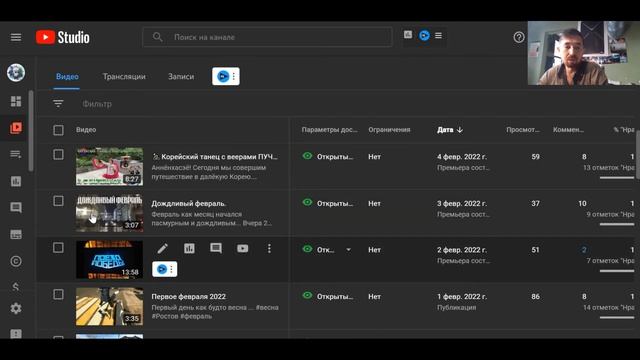Viewport: 640px width, 360px height.
Task: Check the Первое февраля 2022 checkbox
Action: coord(58,294)
